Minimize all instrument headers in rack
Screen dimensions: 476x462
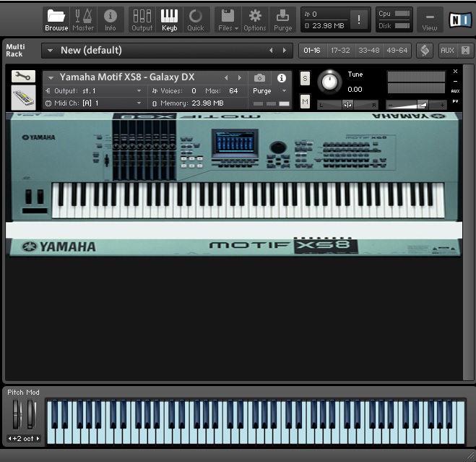[x=465, y=50]
